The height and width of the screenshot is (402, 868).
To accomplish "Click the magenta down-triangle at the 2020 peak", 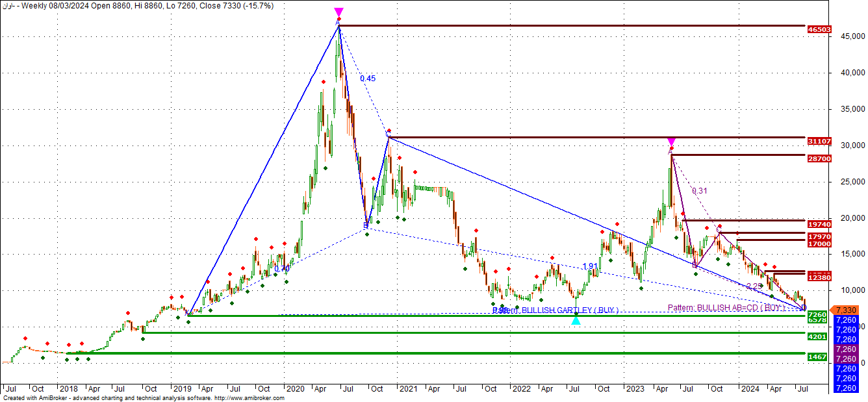I will 338,12.
